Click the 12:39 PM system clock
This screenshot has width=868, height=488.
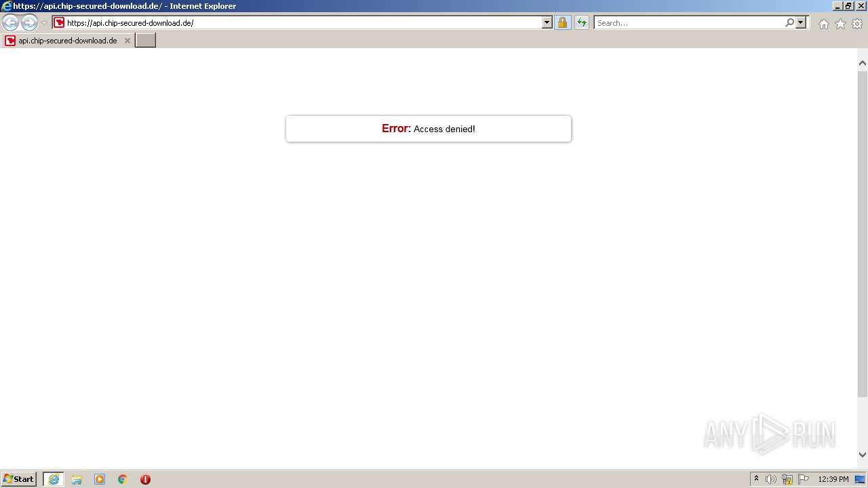pos(833,479)
